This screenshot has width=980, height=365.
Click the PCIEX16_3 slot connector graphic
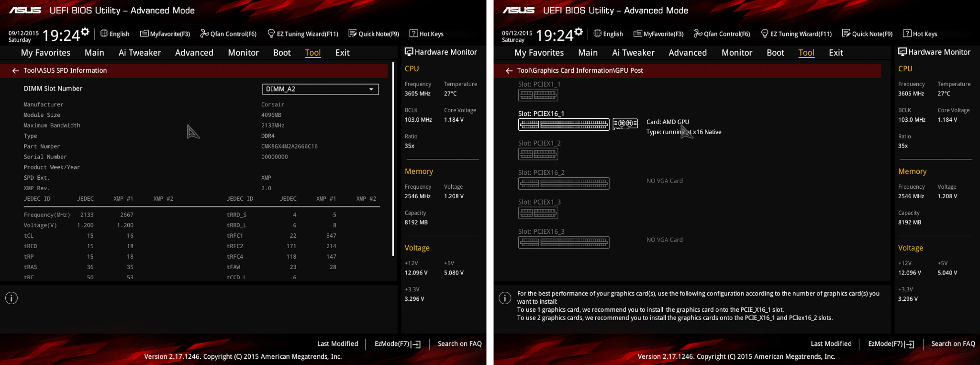click(563, 242)
